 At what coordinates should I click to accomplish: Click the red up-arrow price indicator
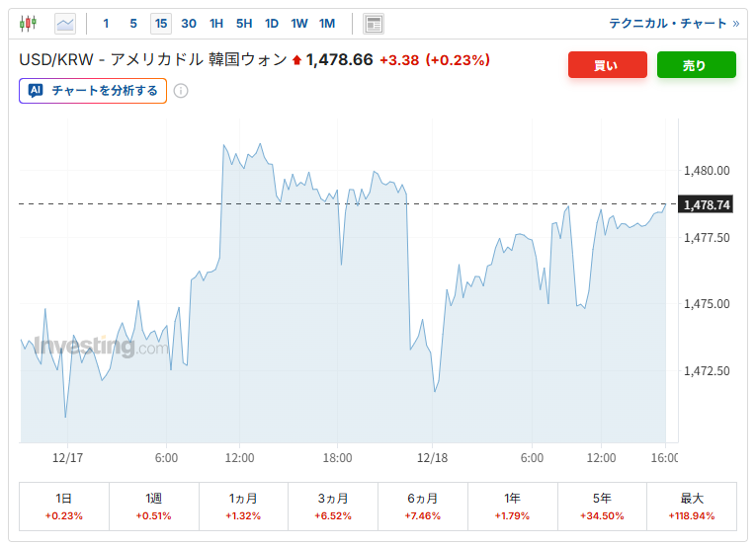click(296, 60)
